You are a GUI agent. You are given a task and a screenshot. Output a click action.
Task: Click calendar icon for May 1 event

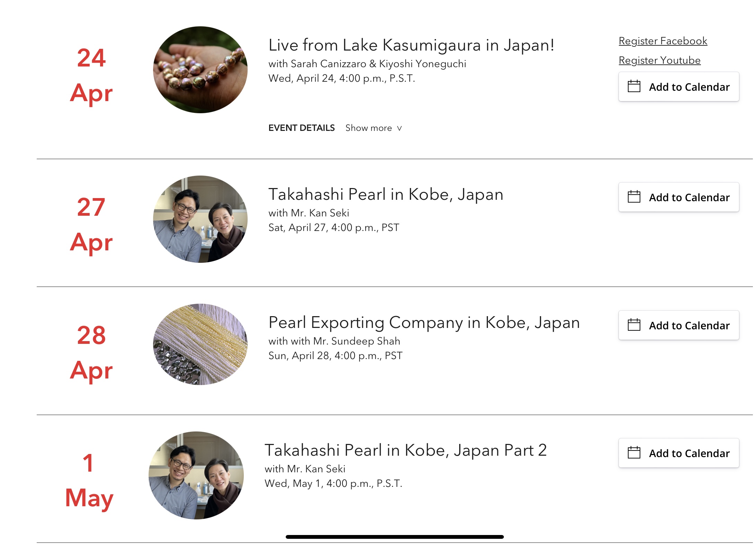click(634, 453)
